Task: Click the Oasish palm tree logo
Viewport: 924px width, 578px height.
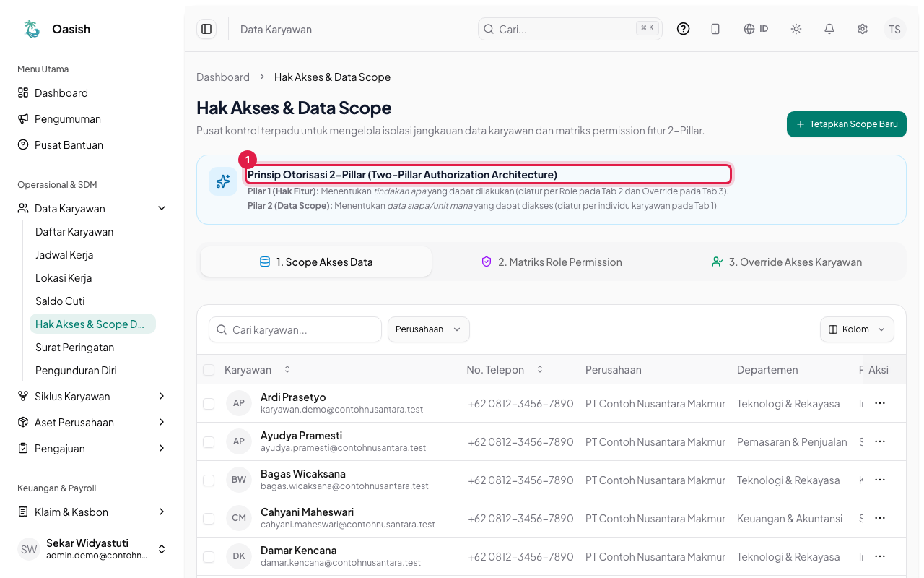Action: point(32,29)
